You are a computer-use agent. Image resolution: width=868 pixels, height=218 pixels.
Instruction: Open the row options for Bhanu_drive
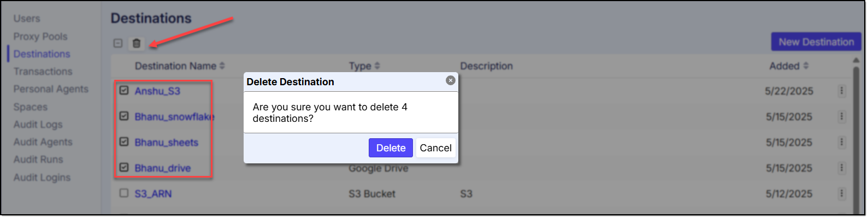pyautogui.click(x=842, y=168)
